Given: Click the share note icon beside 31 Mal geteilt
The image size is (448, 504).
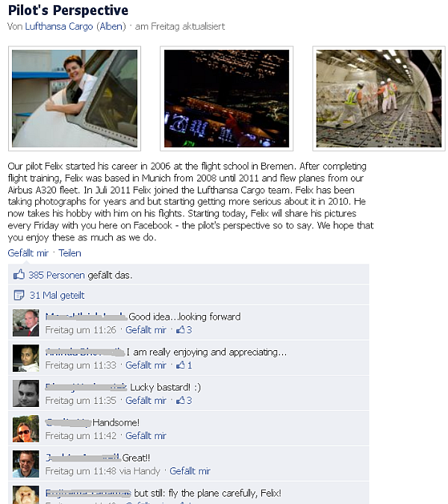Looking at the screenshot, I should [19, 295].
